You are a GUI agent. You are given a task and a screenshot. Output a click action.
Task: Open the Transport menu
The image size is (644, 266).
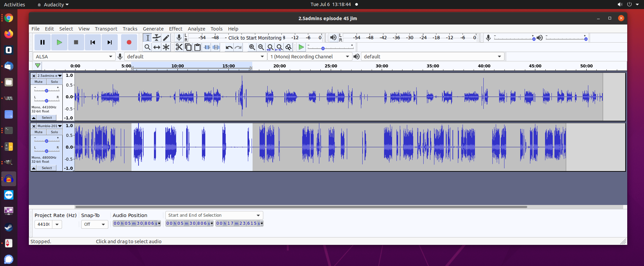pos(106,29)
